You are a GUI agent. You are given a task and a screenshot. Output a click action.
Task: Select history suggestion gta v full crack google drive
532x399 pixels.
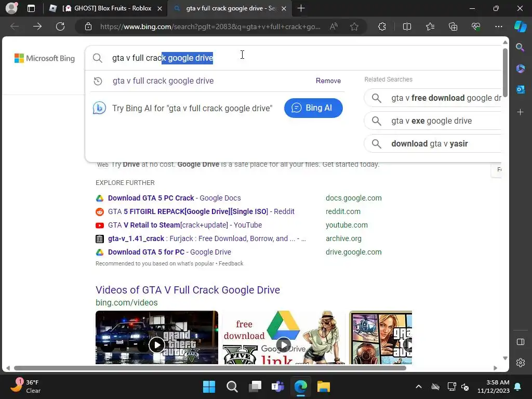click(163, 81)
